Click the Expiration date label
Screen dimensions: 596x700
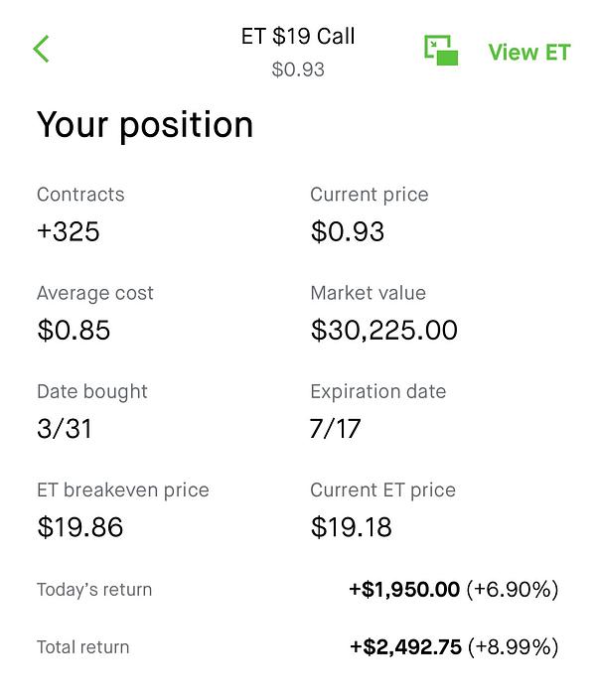coord(378,391)
